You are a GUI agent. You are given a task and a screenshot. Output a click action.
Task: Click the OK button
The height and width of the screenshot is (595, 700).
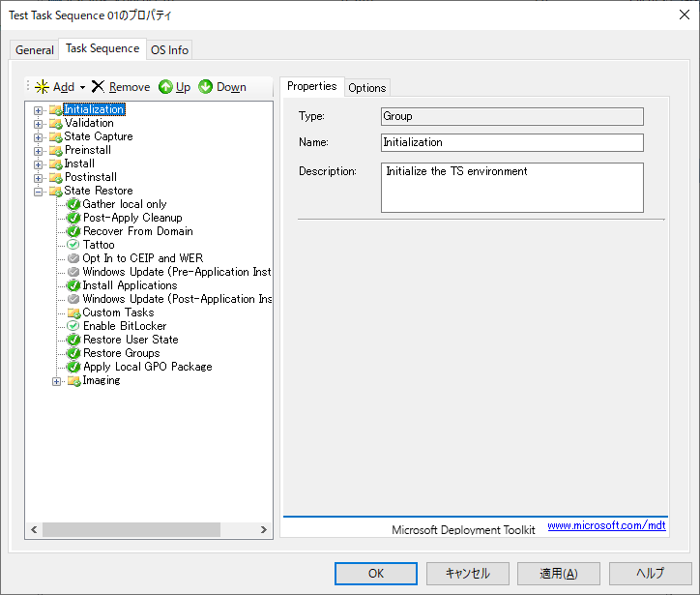[x=376, y=574]
